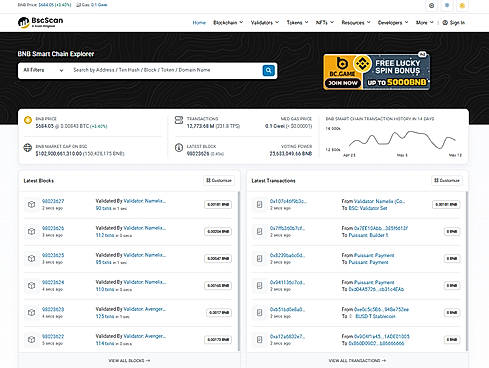Click the gas pump icon in top bar
Image resolution: width=489 pixels, height=368 pixels.
pos(78,5)
